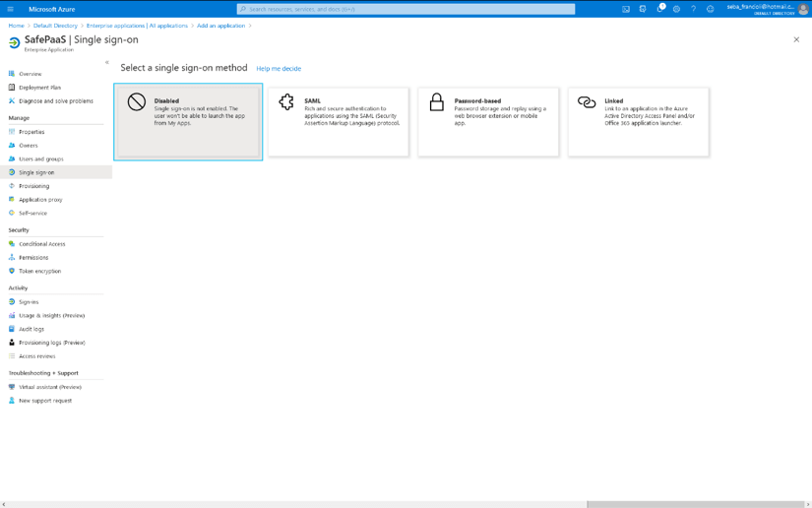Image resolution: width=812 pixels, height=508 pixels.
Task: Click the SafePaaS application logo icon
Action: coord(15,42)
